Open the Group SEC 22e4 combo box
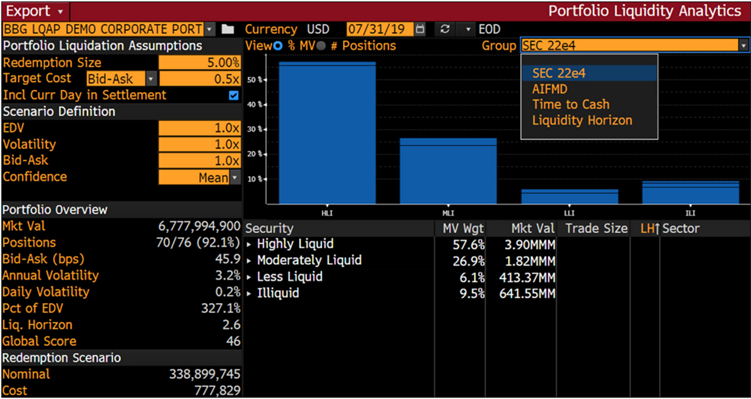Screen dimensions: 751x399 634,46
